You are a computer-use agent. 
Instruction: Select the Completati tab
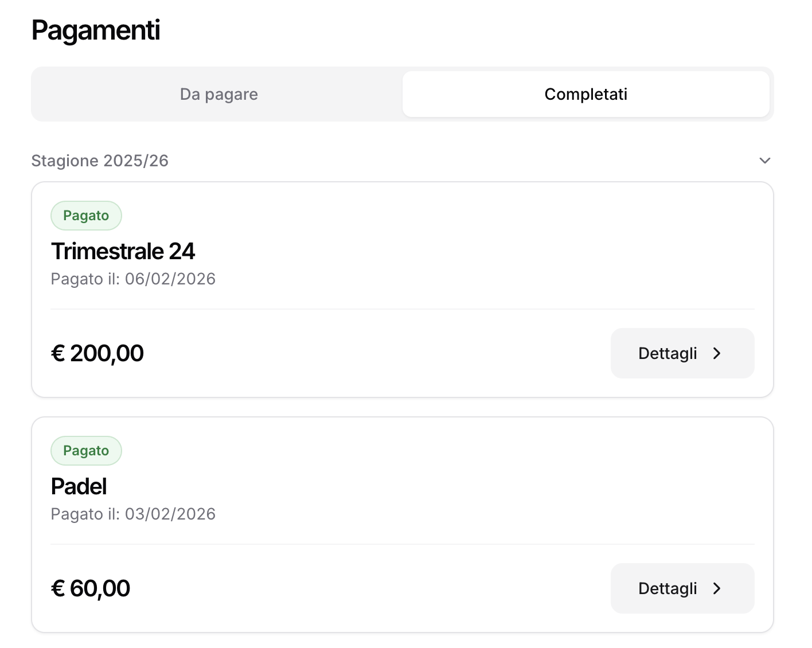point(585,94)
